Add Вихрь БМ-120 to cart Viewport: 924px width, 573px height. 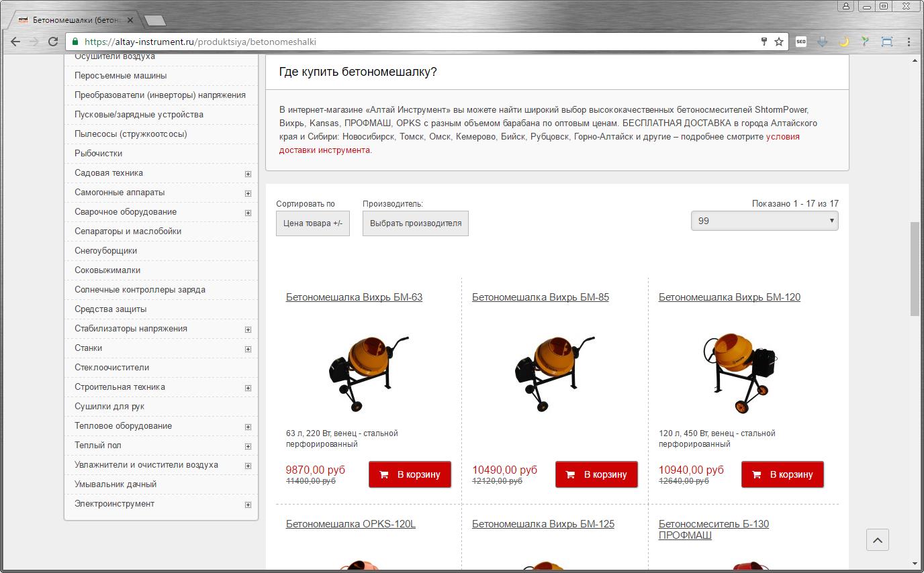pyautogui.click(x=782, y=474)
